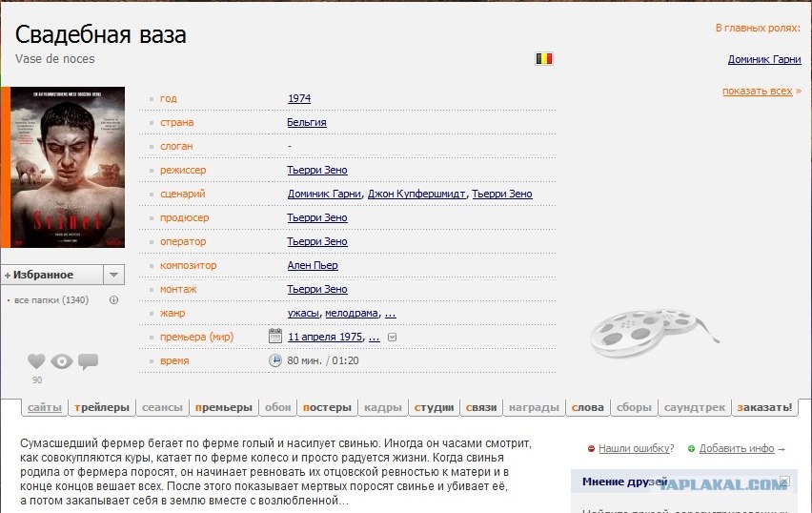812x513 pixels.
Task: Add the film to Избранное
Action: [x=52, y=275]
